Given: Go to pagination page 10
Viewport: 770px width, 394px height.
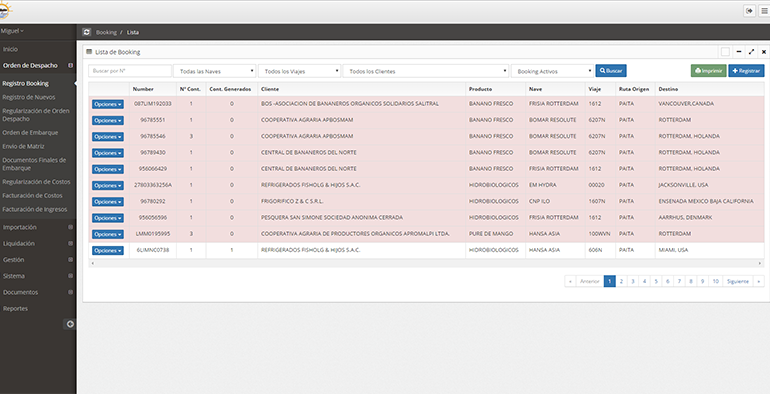Looking at the screenshot, I should (x=715, y=281).
